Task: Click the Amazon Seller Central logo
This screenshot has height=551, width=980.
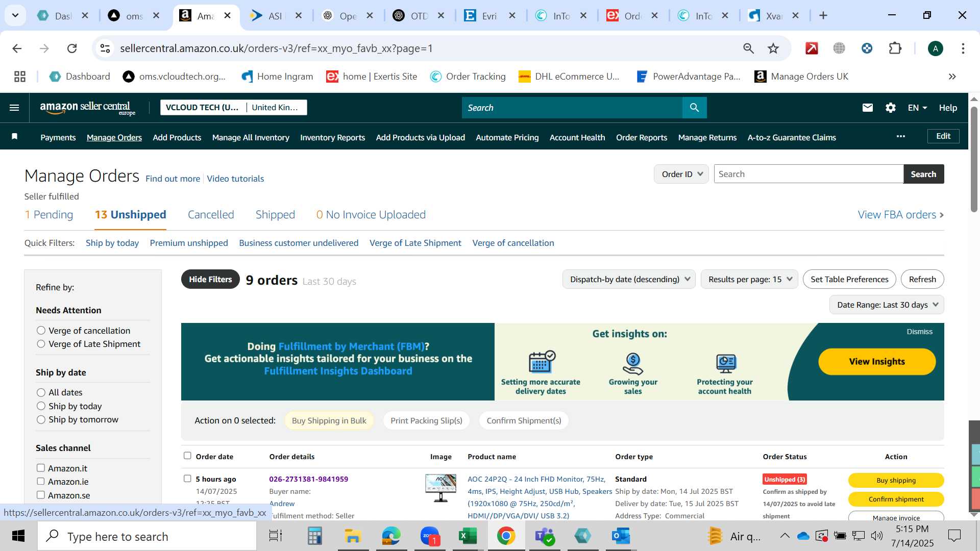Action: (x=88, y=108)
